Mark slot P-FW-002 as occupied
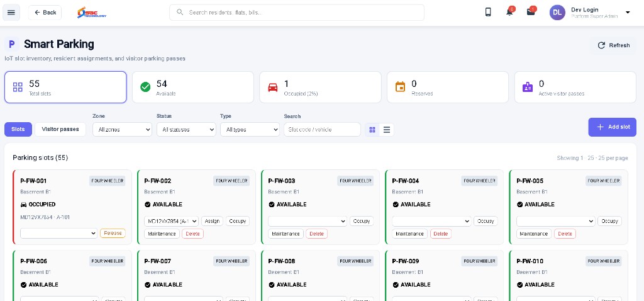 [x=237, y=221]
